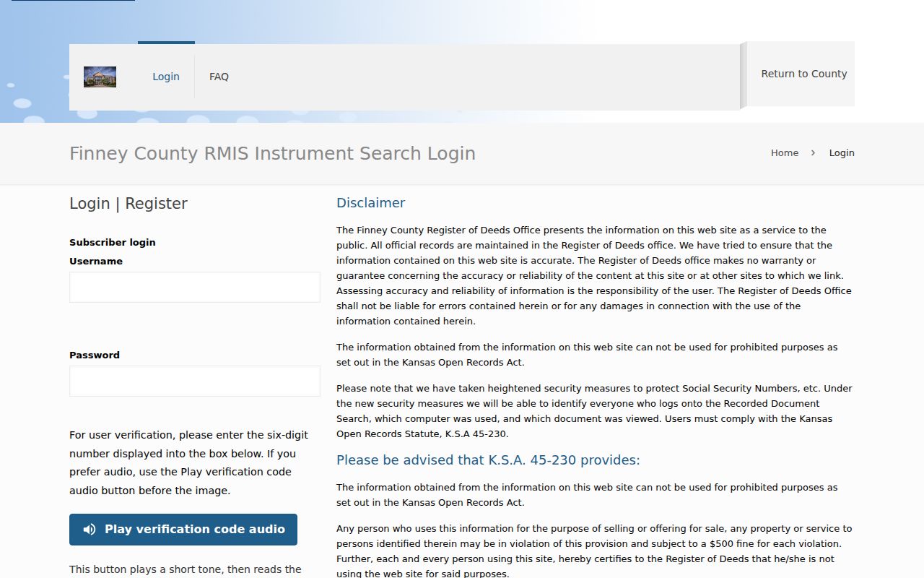Click the Password label
This screenshot has height=578, width=924.
pyautogui.click(x=95, y=355)
